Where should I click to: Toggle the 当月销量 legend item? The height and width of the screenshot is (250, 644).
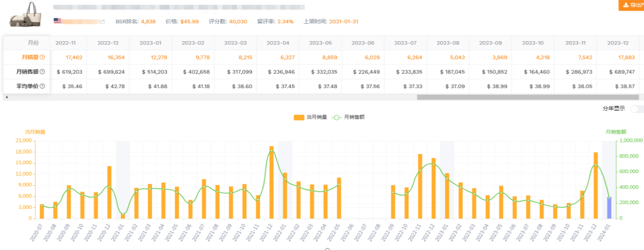(311, 117)
